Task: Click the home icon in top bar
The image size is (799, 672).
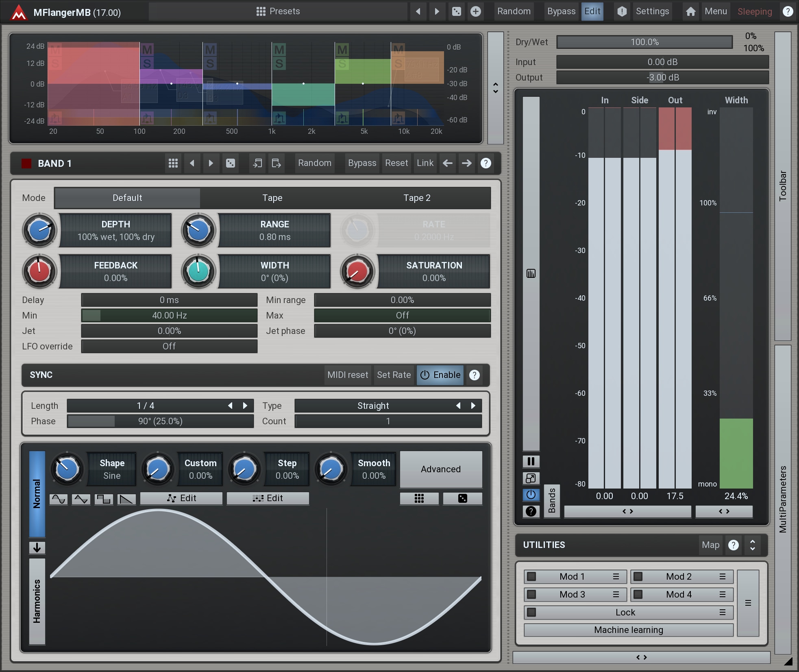Action: (x=690, y=11)
